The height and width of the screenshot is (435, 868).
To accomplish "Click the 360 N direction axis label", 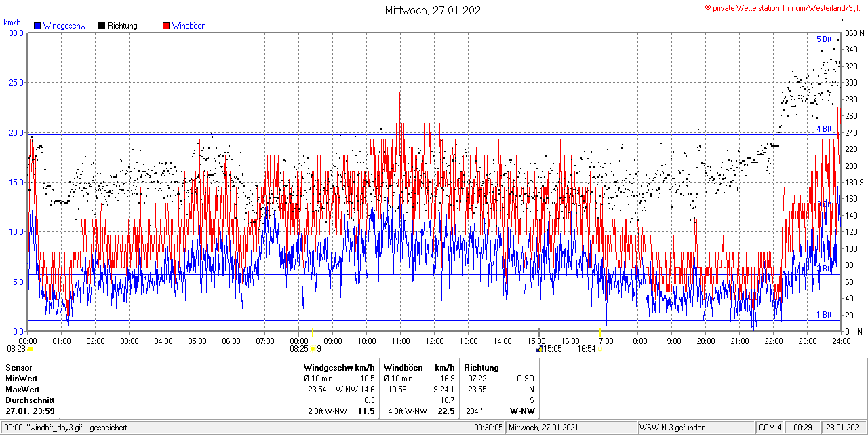I will (x=853, y=33).
